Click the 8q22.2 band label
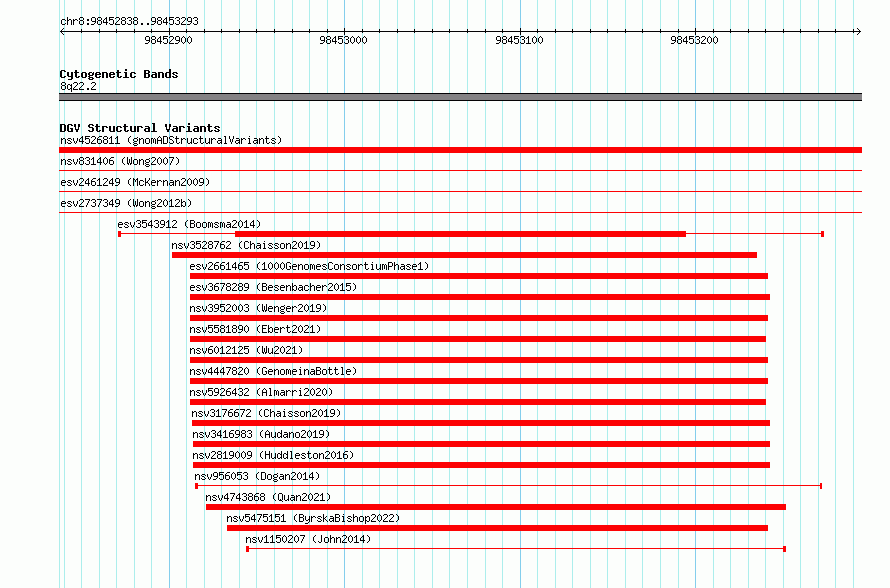Screen dimensions: 890x588 (78, 86)
